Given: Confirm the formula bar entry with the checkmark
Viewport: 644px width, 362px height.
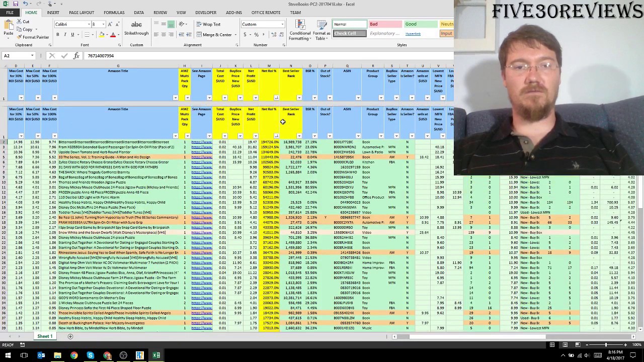Looking at the screenshot, I should 64,56.
